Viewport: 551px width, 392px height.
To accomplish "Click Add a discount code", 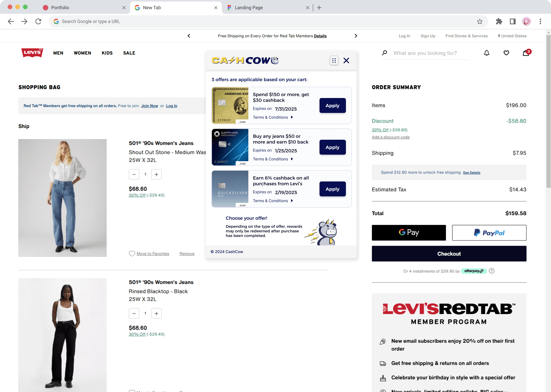I will point(391,137).
